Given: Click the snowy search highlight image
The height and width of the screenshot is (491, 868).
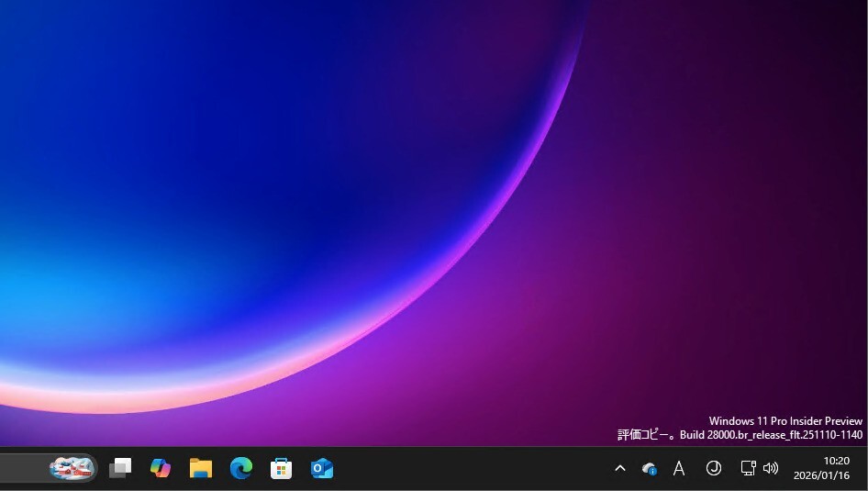Looking at the screenshot, I should tap(72, 468).
